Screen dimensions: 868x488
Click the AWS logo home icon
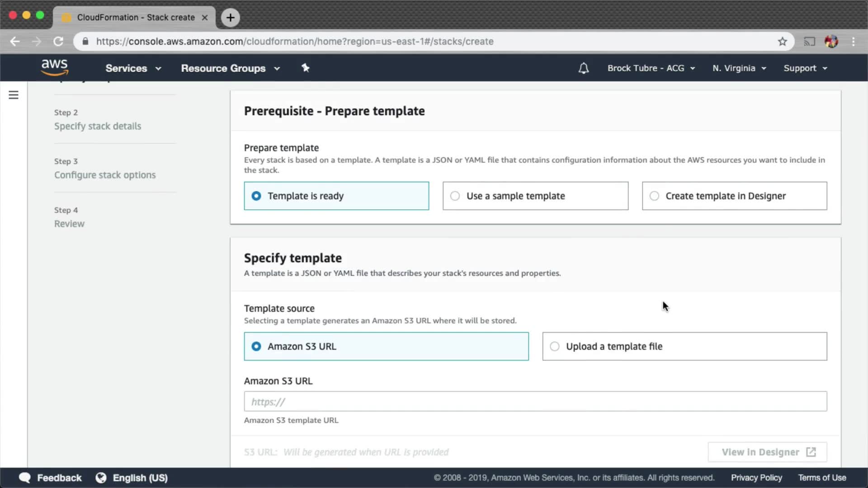click(x=55, y=67)
